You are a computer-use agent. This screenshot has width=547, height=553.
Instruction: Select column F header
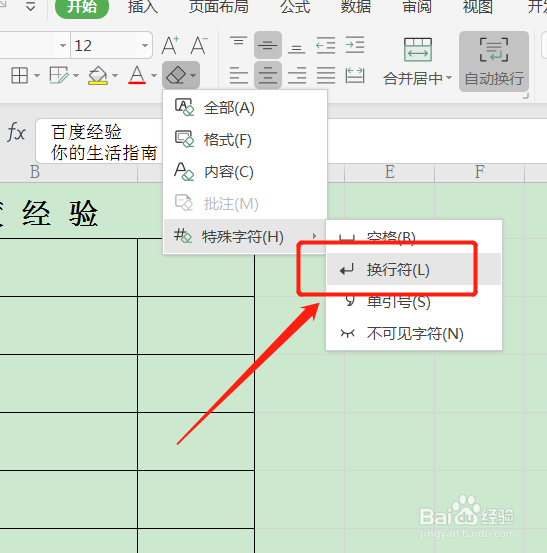(x=480, y=172)
